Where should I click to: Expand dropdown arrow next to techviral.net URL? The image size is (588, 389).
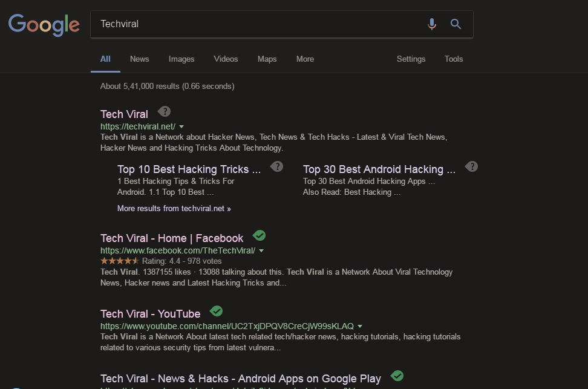(181, 127)
